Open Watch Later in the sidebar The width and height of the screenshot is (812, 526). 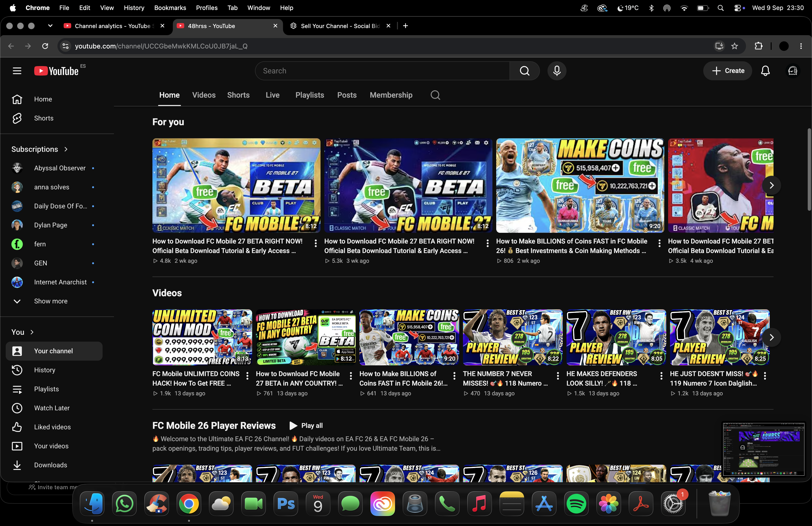click(52, 408)
